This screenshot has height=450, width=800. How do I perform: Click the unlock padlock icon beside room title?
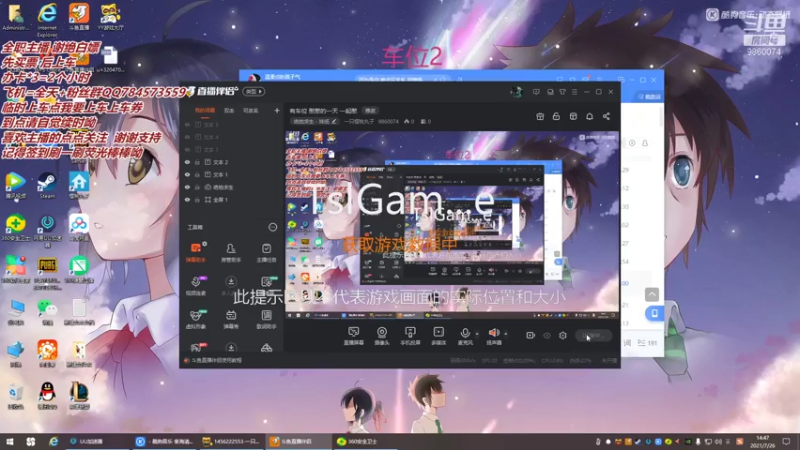click(x=557, y=116)
